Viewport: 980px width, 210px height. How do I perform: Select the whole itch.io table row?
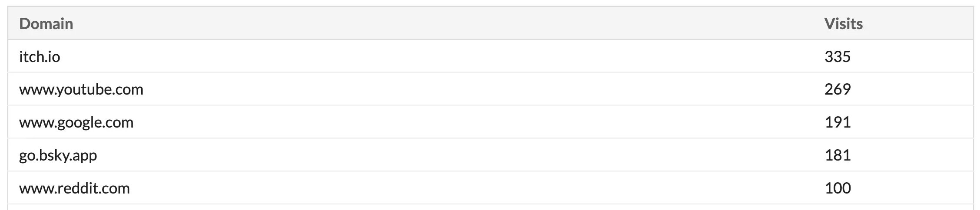(x=434, y=56)
